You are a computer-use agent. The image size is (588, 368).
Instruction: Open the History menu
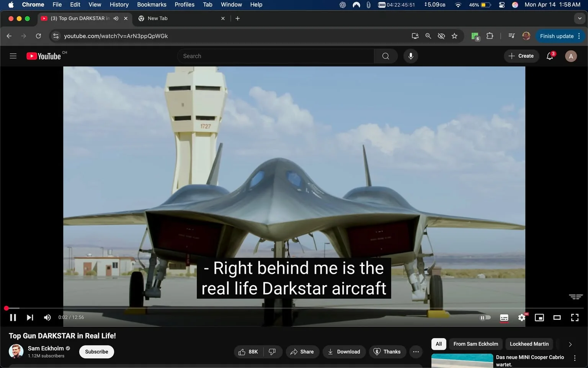[x=119, y=5]
